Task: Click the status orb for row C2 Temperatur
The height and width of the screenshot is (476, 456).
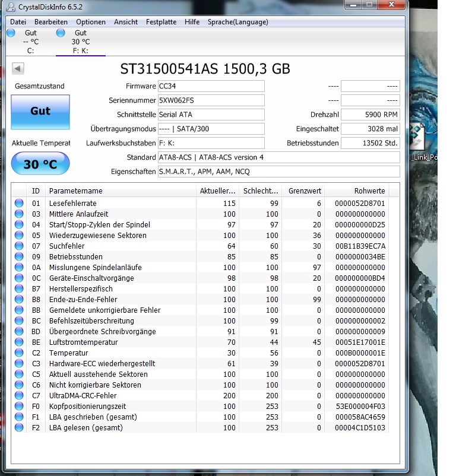Action: point(19,353)
